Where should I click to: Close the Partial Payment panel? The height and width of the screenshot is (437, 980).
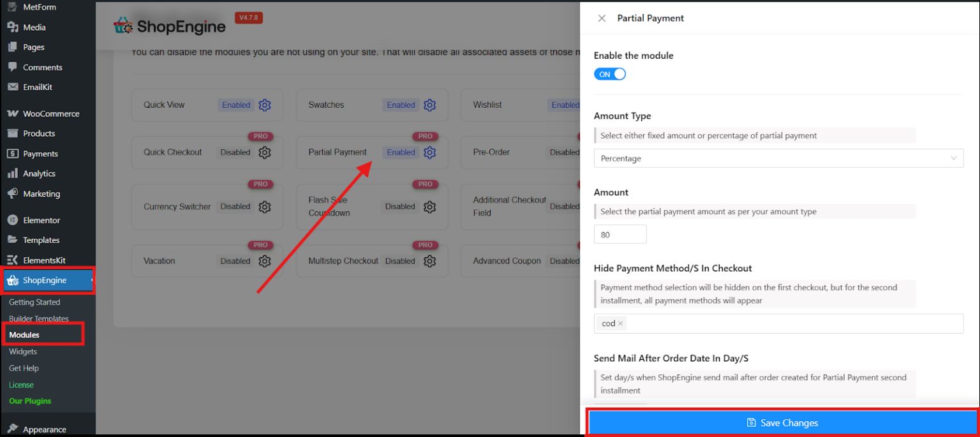[602, 19]
